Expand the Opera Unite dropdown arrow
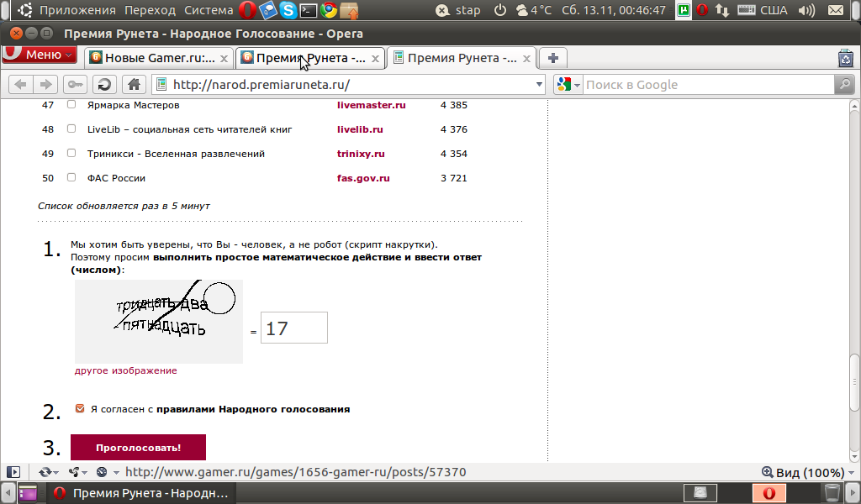Screen dimensions: 861x504 pos(84,472)
